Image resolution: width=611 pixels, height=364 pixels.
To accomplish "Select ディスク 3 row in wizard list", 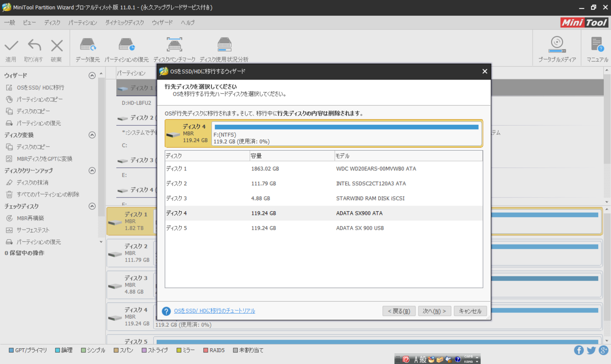I will [324, 198].
